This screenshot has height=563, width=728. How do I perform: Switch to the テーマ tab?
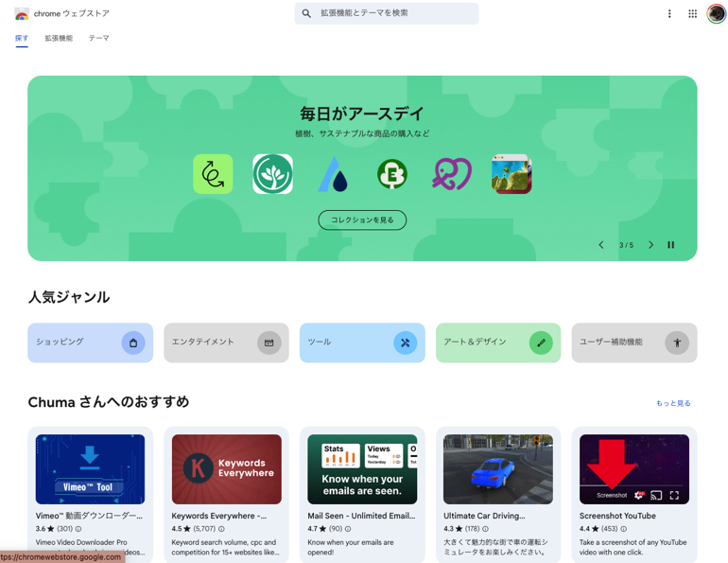tap(99, 38)
